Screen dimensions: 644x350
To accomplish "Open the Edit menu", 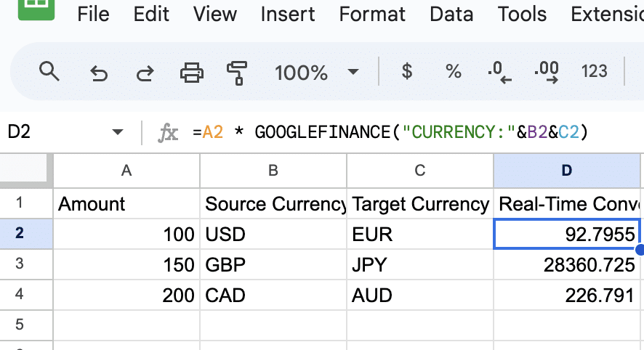I will point(151,15).
